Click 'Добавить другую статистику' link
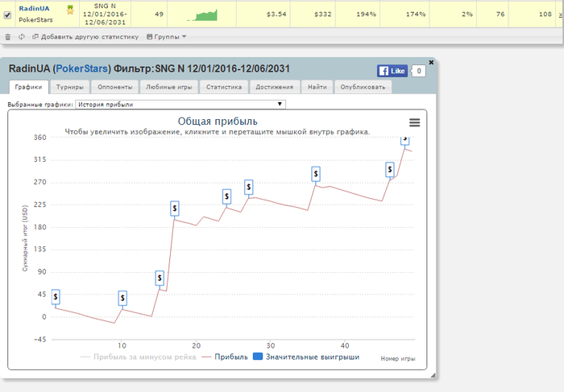The width and height of the screenshot is (564, 392). 85,37
